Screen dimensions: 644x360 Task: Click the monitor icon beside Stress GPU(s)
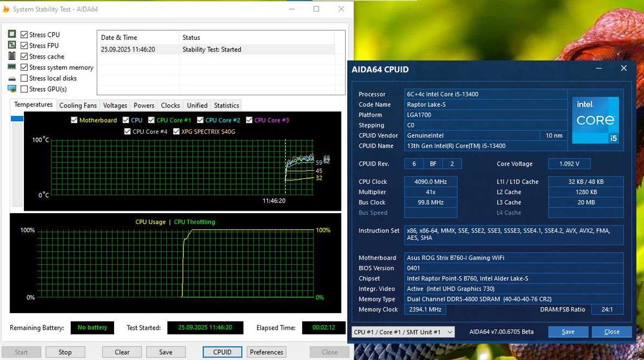pyautogui.click(x=12, y=89)
